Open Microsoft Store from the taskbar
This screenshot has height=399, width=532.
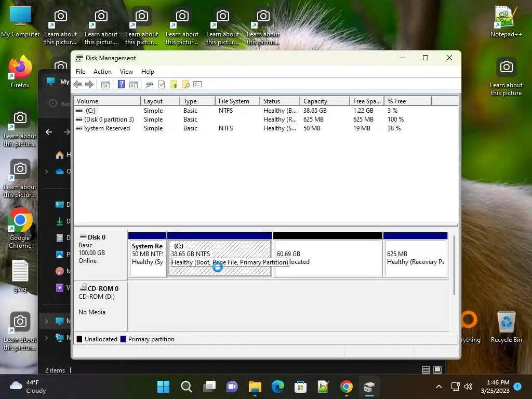pyautogui.click(x=300, y=387)
